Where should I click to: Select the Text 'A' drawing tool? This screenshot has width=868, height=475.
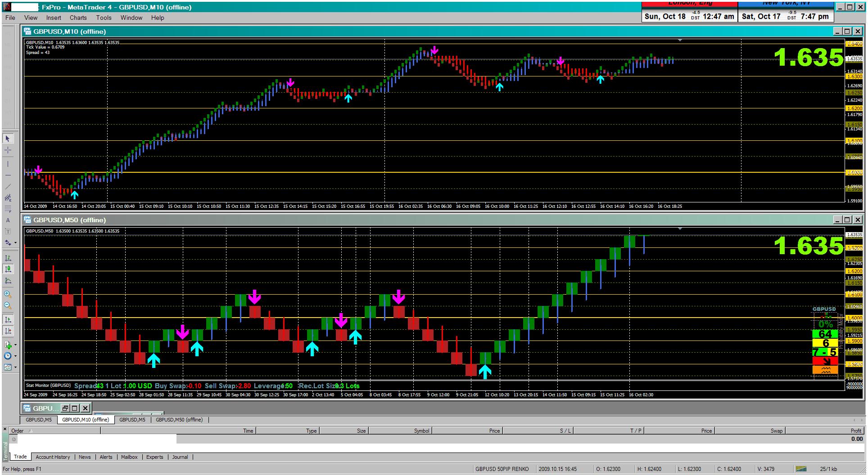(8, 220)
